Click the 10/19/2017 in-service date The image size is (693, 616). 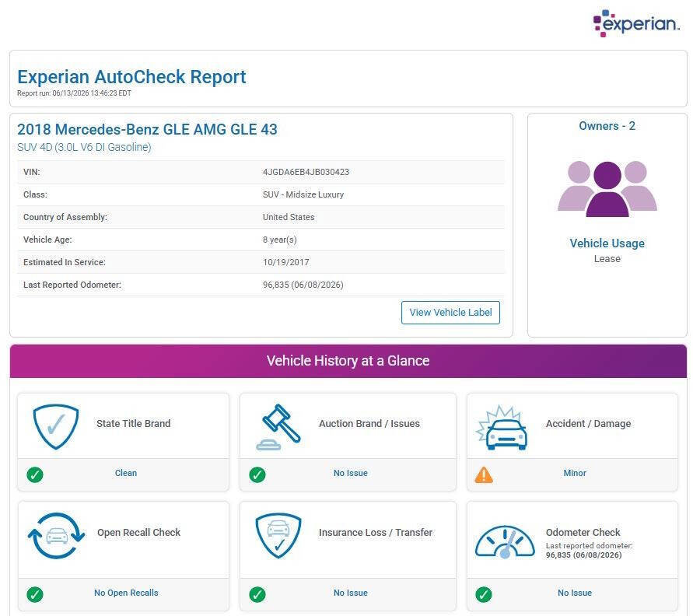pyautogui.click(x=286, y=262)
